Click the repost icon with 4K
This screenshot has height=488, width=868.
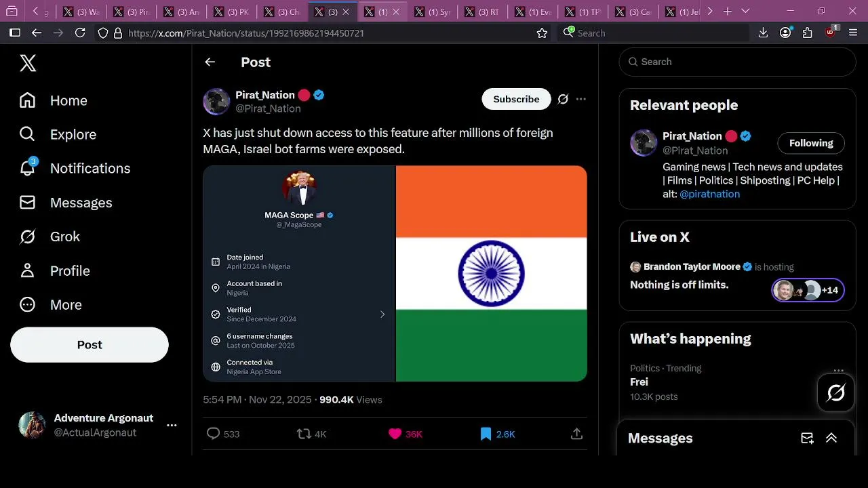(x=304, y=434)
